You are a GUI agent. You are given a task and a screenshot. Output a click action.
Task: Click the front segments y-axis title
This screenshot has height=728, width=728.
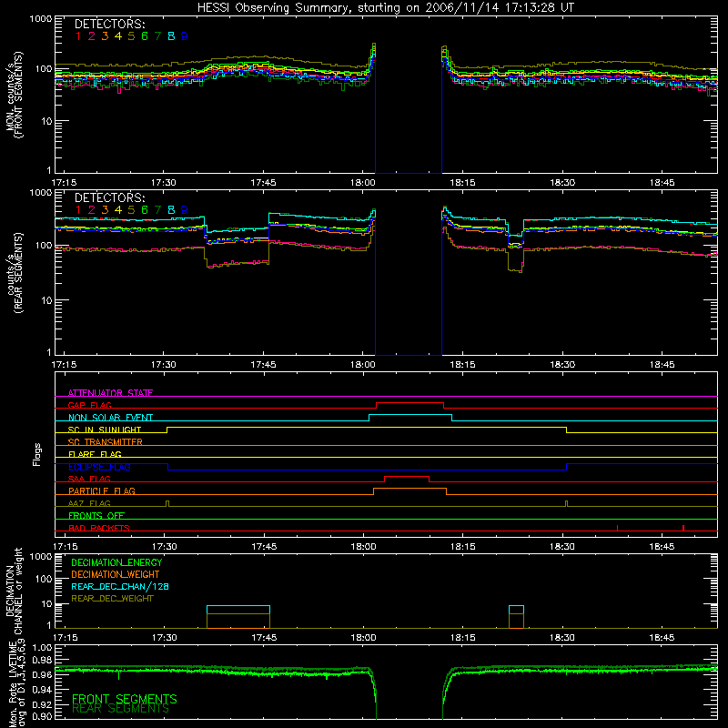[14, 96]
